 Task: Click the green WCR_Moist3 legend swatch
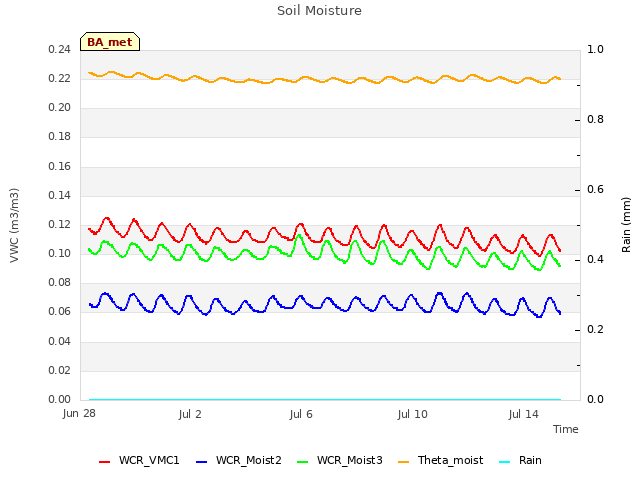(x=302, y=462)
